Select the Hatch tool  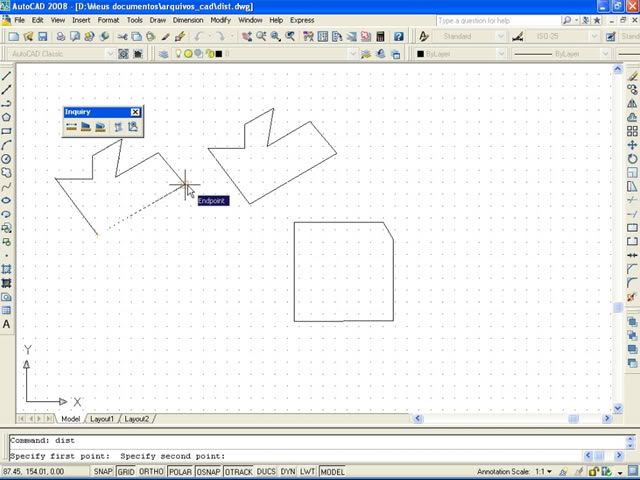(6, 269)
